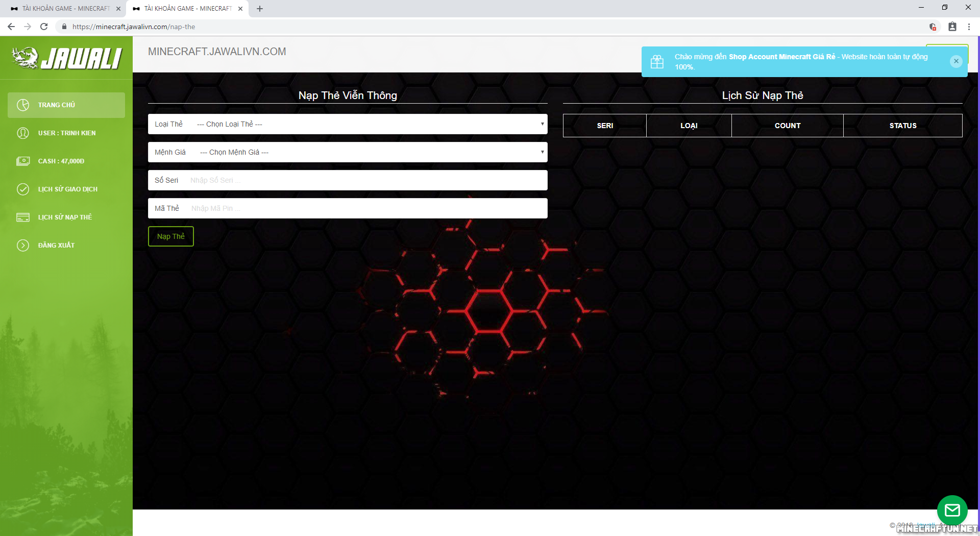The width and height of the screenshot is (980, 536).
Task: Select User : Trinh Kien menu item
Action: tap(66, 133)
